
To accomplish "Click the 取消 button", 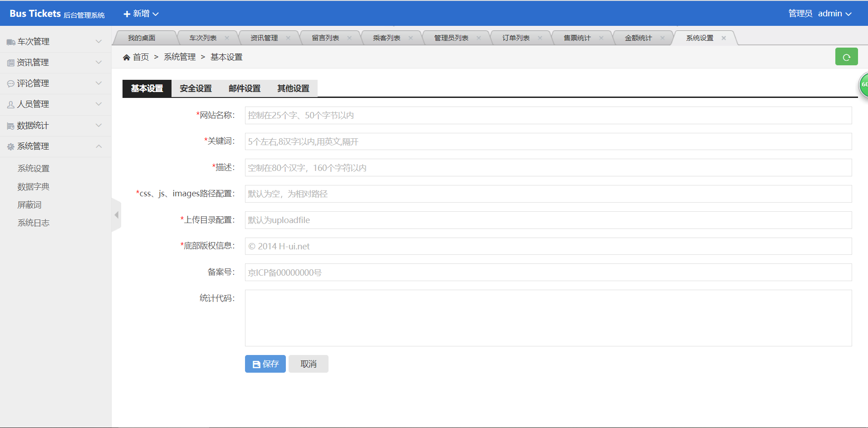I will point(309,364).
